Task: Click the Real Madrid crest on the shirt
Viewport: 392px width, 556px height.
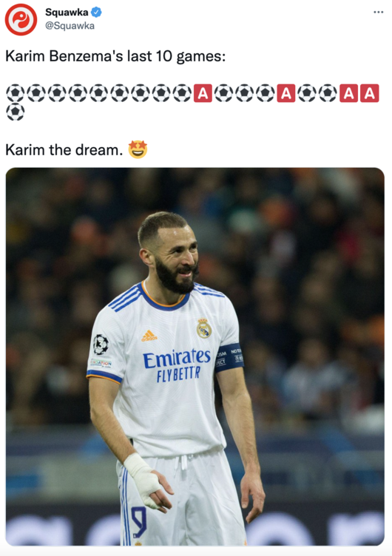Action: pyautogui.click(x=204, y=328)
